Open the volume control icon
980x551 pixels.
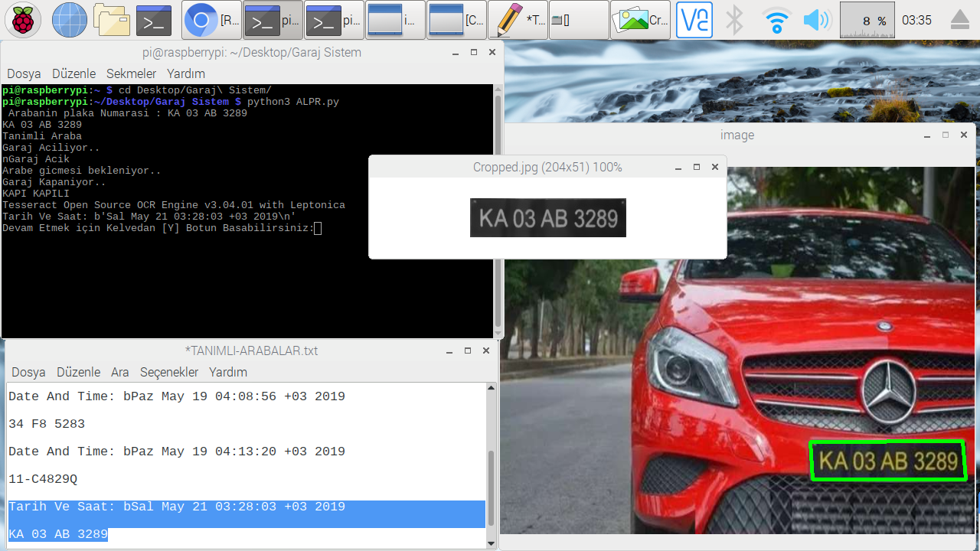[x=816, y=19]
